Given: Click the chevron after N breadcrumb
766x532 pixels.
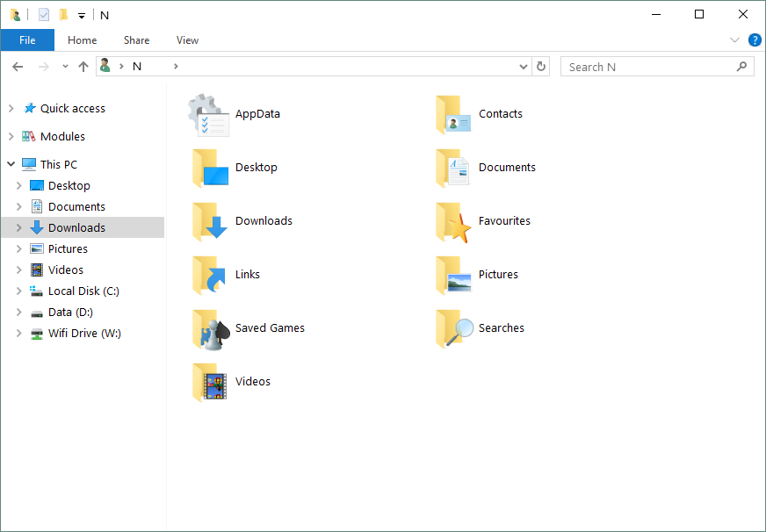Looking at the screenshot, I should [176, 67].
